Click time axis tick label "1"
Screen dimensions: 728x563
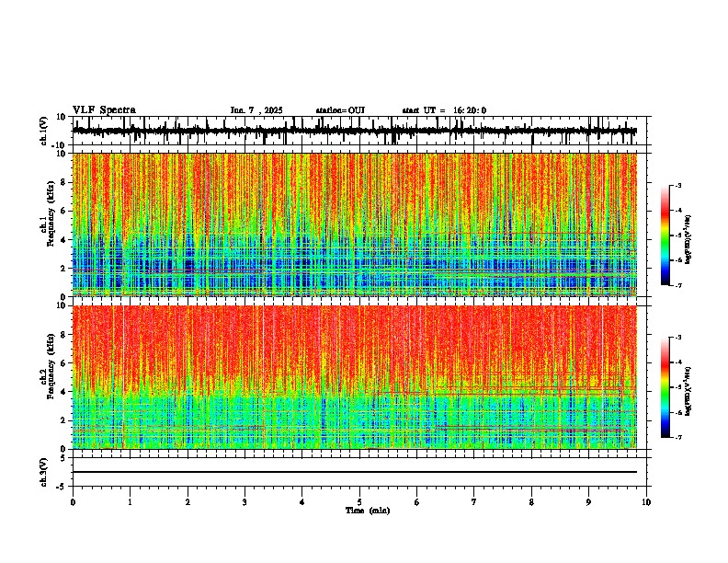pyautogui.click(x=130, y=502)
